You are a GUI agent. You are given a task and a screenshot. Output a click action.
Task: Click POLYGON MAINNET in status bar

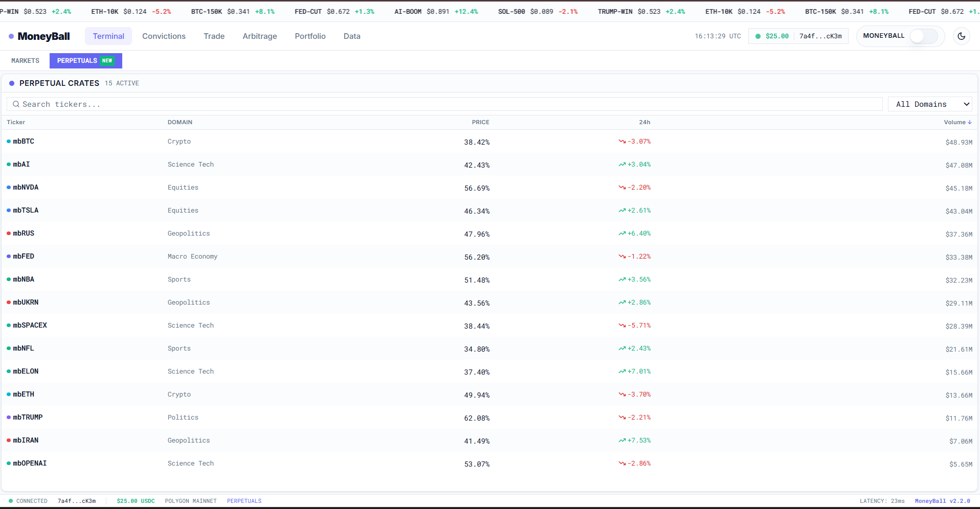coord(191,501)
